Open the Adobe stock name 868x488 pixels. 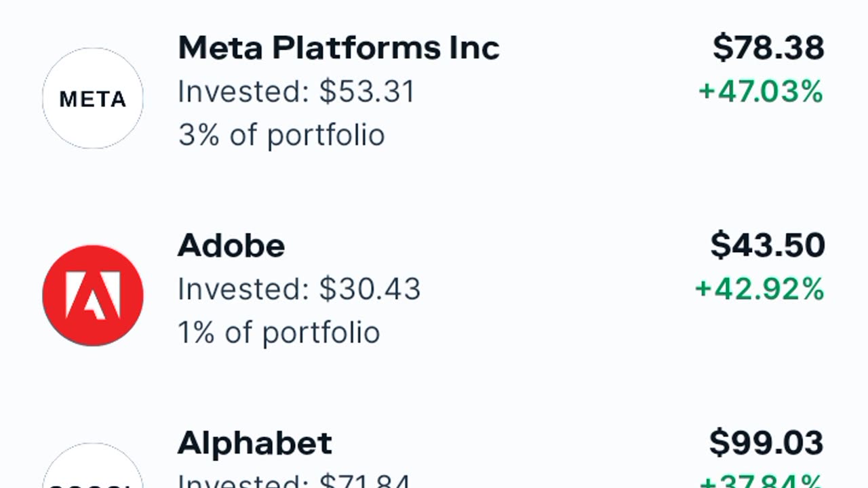click(x=231, y=245)
